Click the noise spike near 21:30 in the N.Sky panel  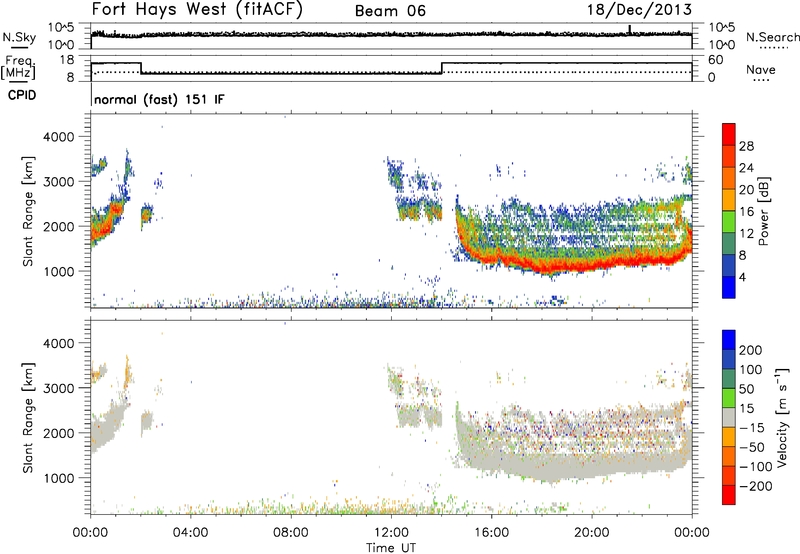(630, 29)
